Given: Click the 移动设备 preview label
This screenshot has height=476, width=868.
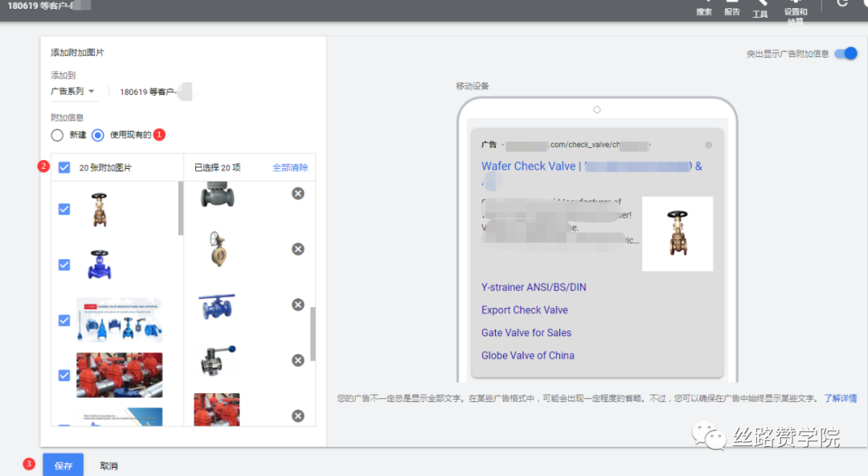Looking at the screenshot, I should point(473,86).
